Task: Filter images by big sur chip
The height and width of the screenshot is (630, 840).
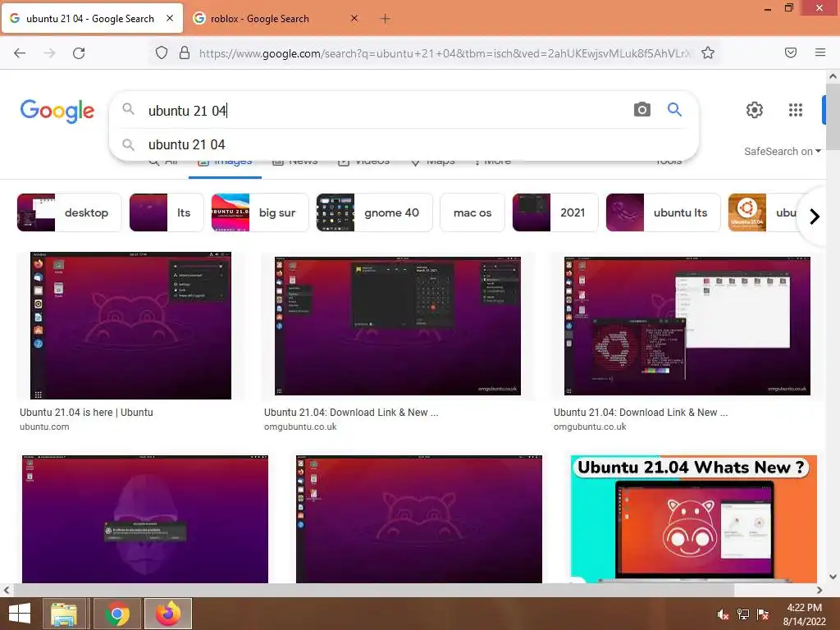Action: click(x=260, y=212)
